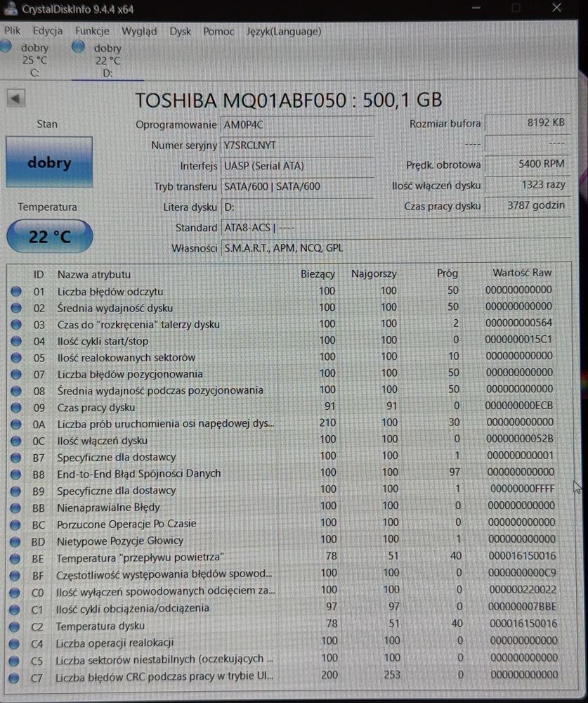Click status orb of attribute C1 row
588x703 pixels.
pyautogui.click(x=15, y=610)
